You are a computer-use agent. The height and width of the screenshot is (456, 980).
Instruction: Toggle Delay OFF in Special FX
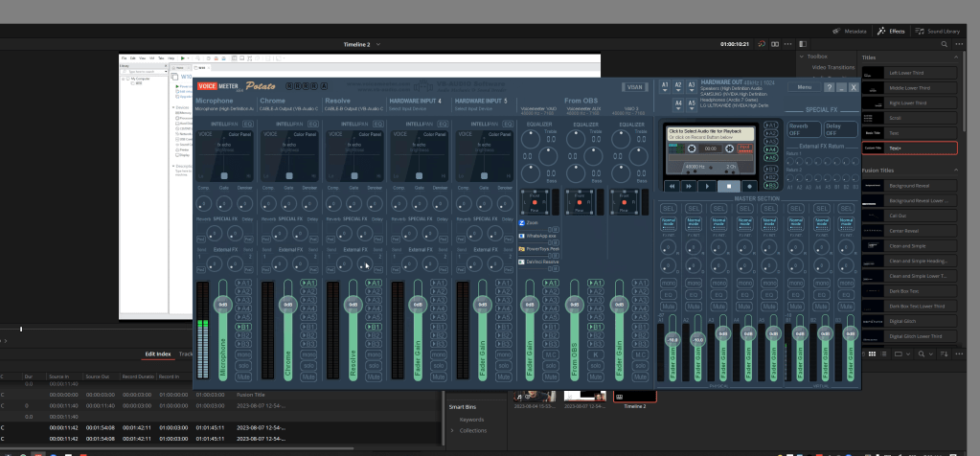click(840, 129)
